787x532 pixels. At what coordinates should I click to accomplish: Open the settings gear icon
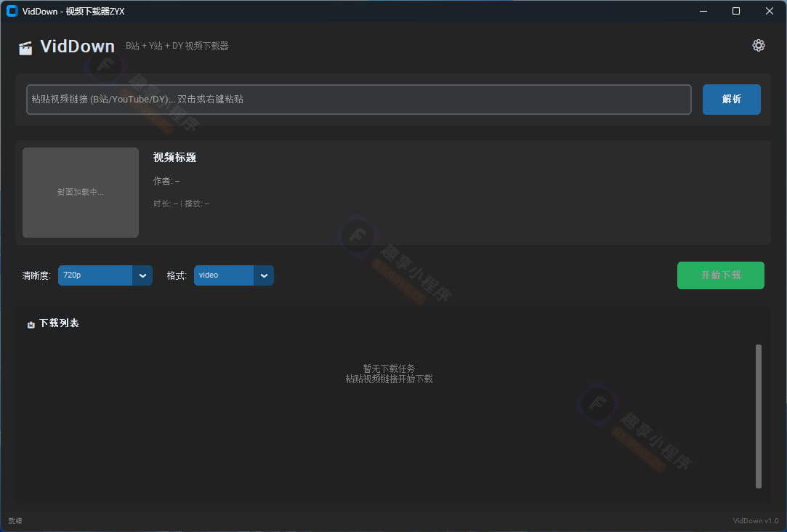click(x=759, y=45)
